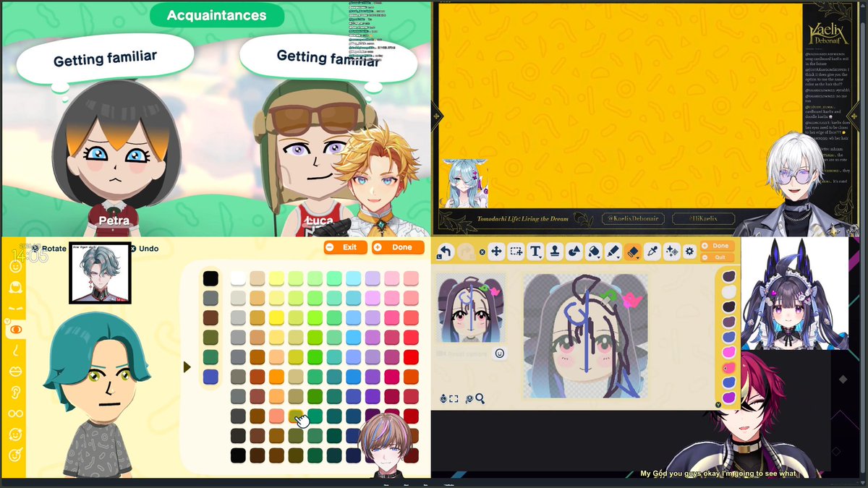Select the sparkle target tool in paint toolbar
Screen dimensions: 868x488
point(672,252)
